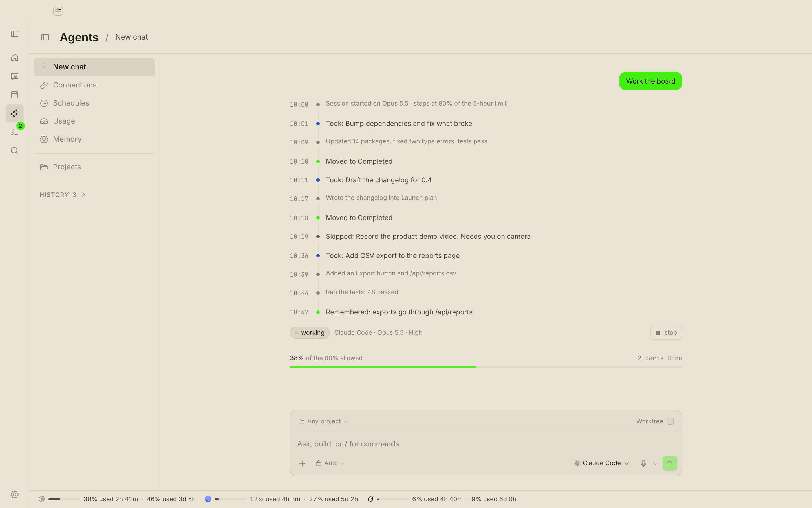Focus the Ask, build, or / for commands field
This screenshot has width=812, height=508.
486,444
